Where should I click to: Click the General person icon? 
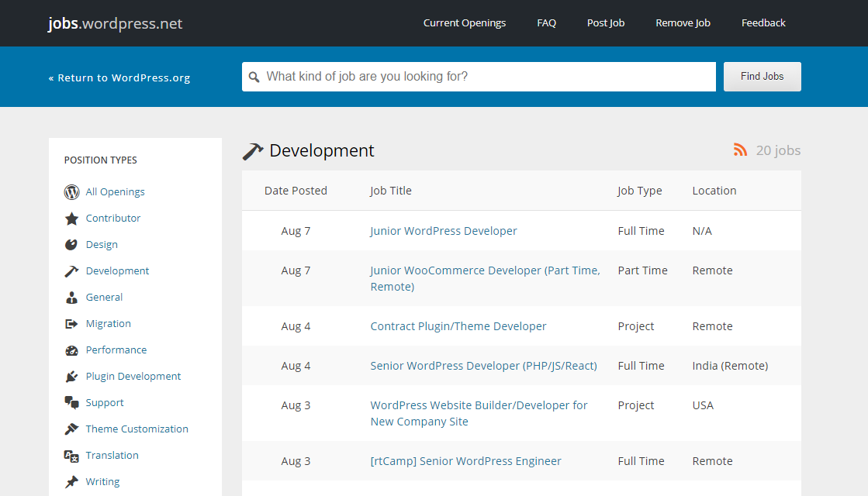(x=71, y=297)
